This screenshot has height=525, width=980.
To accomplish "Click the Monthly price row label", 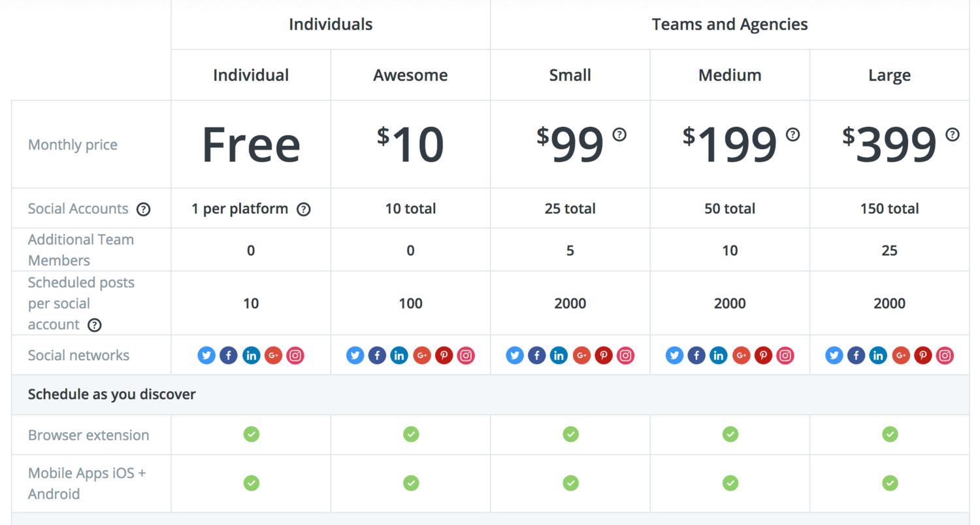I will (73, 145).
